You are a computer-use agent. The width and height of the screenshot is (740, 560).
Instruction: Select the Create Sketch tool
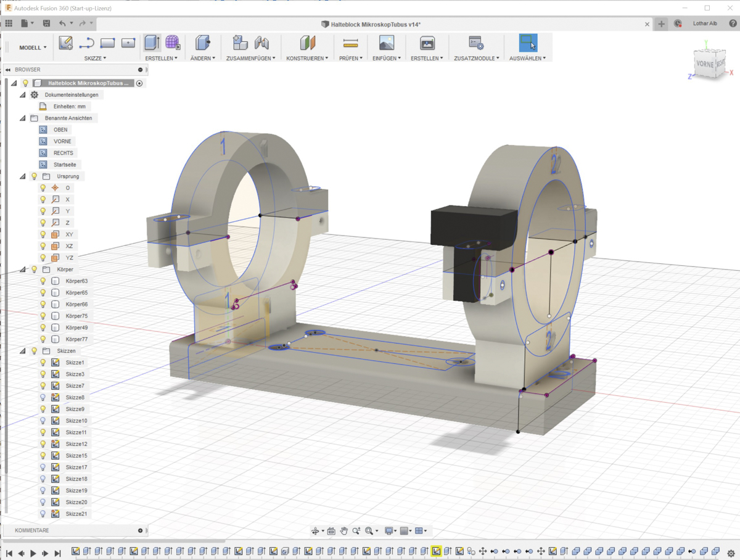[65, 42]
